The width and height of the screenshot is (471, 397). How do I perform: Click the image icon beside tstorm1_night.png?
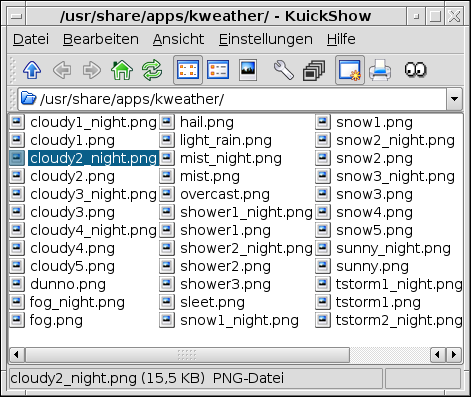click(323, 283)
